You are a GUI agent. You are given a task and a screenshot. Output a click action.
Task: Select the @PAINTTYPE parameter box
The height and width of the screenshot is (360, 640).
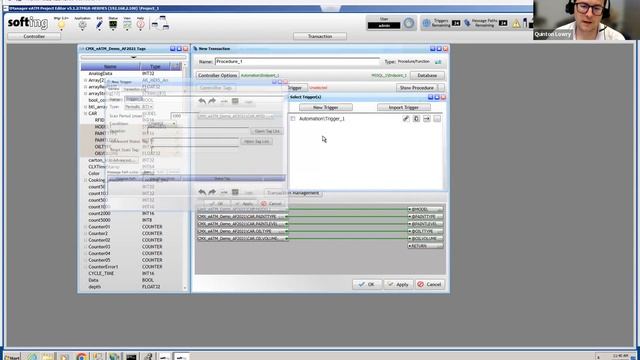pyautogui.click(x=425, y=217)
